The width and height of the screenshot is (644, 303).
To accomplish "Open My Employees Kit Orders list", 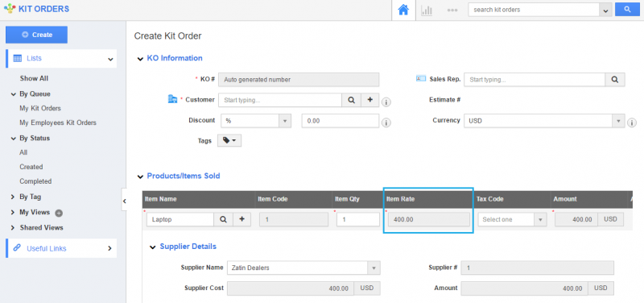I will (x=58, y=123).
